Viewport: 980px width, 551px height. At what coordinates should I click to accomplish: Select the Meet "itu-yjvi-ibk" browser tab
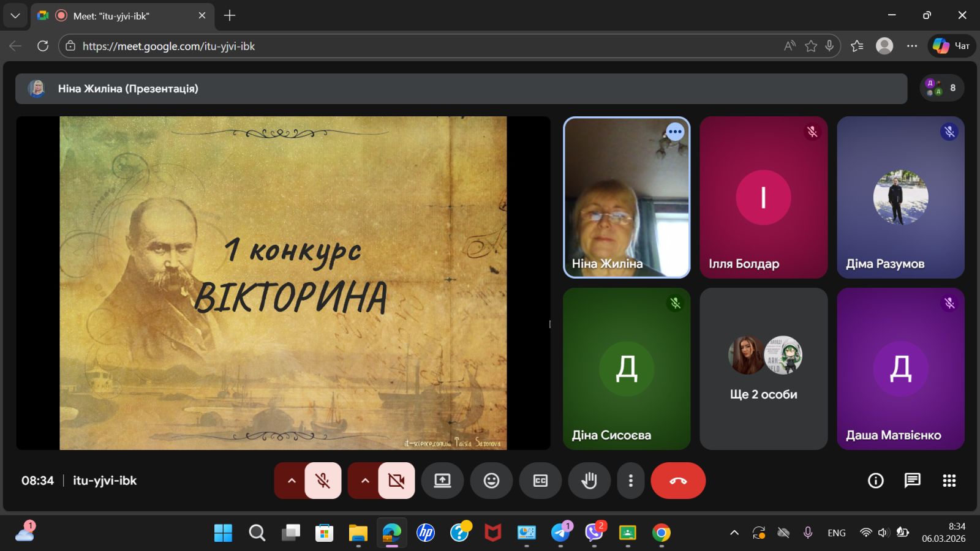coord(111,16)
